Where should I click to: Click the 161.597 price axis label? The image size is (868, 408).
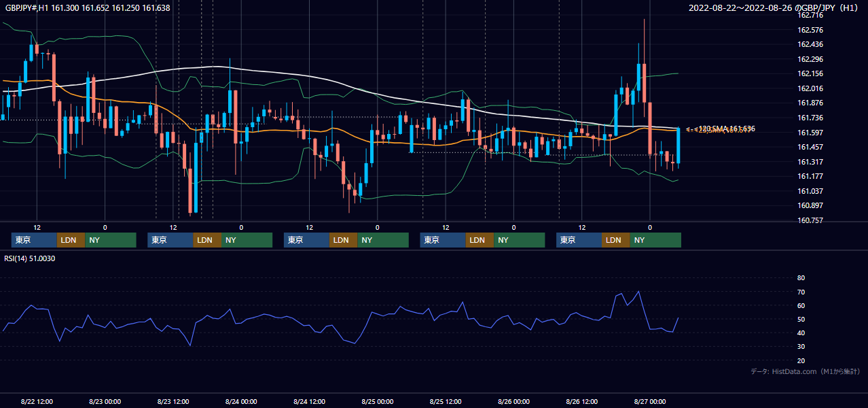click(x=810, y=133)
